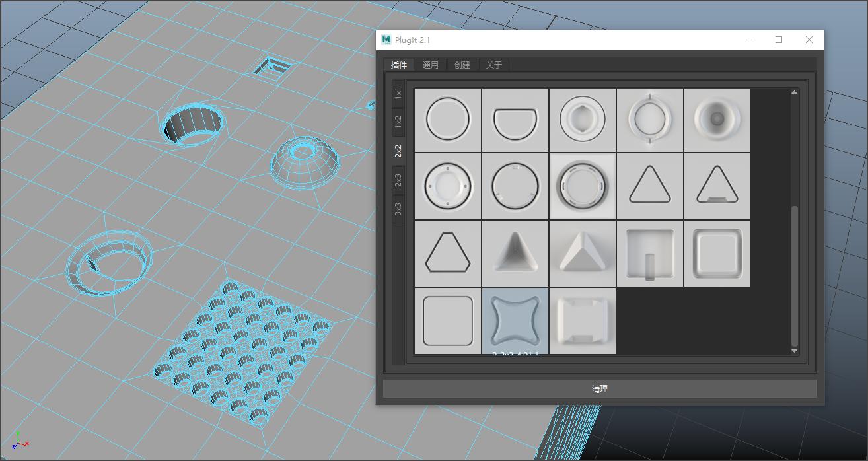Open the 创建 tab
The height and width of the screenshot is (461, 868).
(x=462, y=65)
